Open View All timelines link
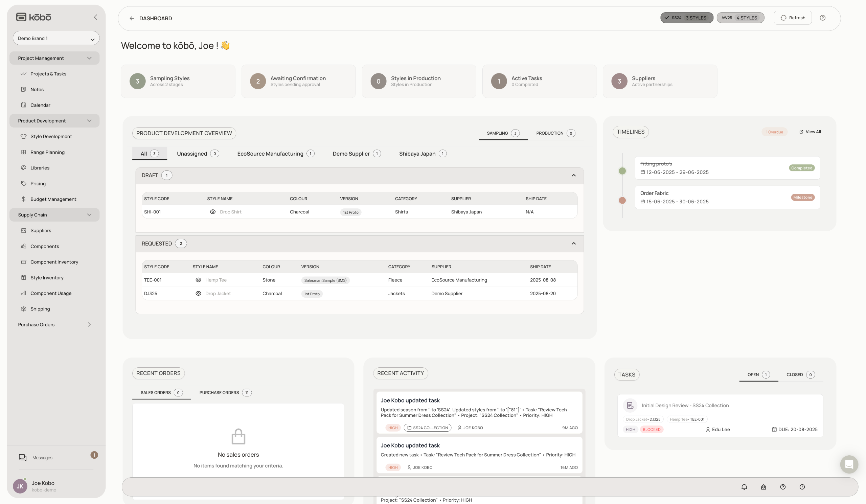This screenshot has width=866, height=504. coord(810,132)
